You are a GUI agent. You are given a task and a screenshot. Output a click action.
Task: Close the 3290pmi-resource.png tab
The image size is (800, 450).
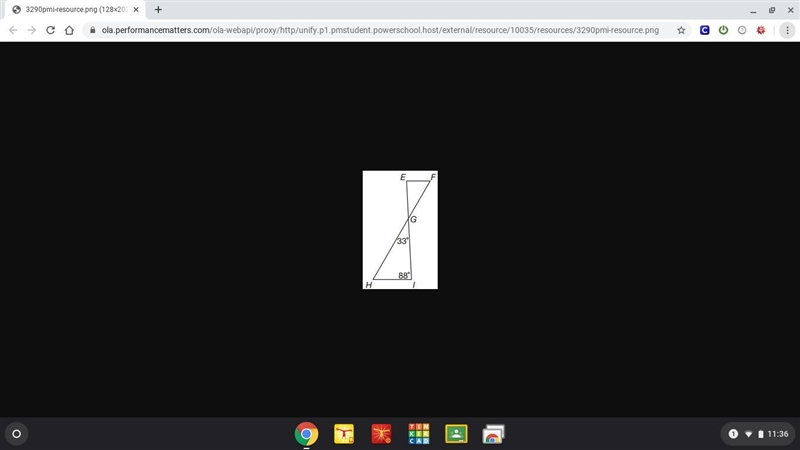pyautogui.click(x=136, y=10)
